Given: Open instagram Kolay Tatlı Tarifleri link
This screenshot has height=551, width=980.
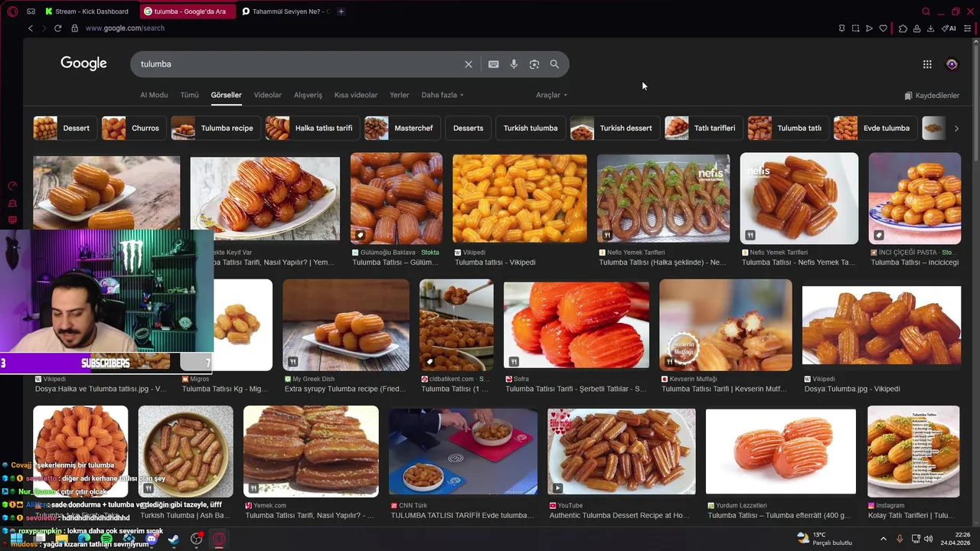Looking at the screenshot, I should pyautogui.click(x=911, y=516).
